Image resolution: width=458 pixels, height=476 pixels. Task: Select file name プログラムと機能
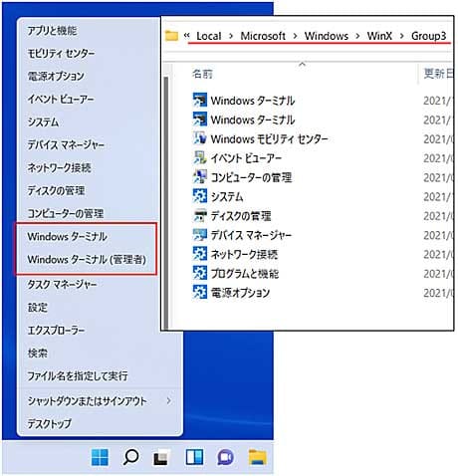point(245,274)
